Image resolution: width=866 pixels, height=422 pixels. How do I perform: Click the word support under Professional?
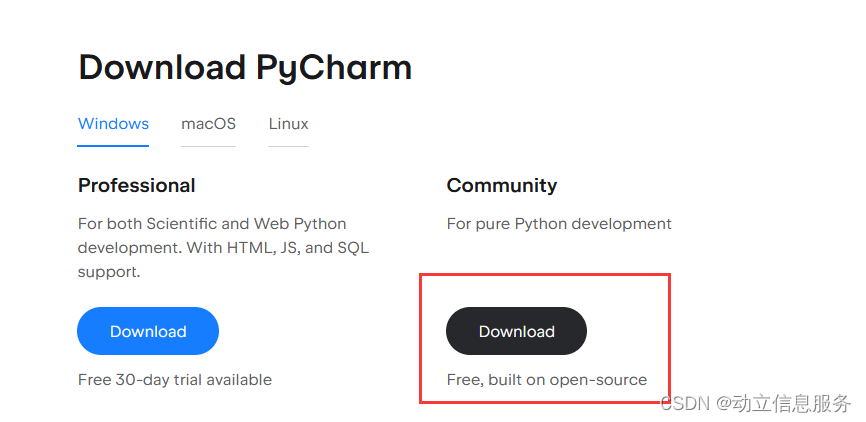[107, 272]
